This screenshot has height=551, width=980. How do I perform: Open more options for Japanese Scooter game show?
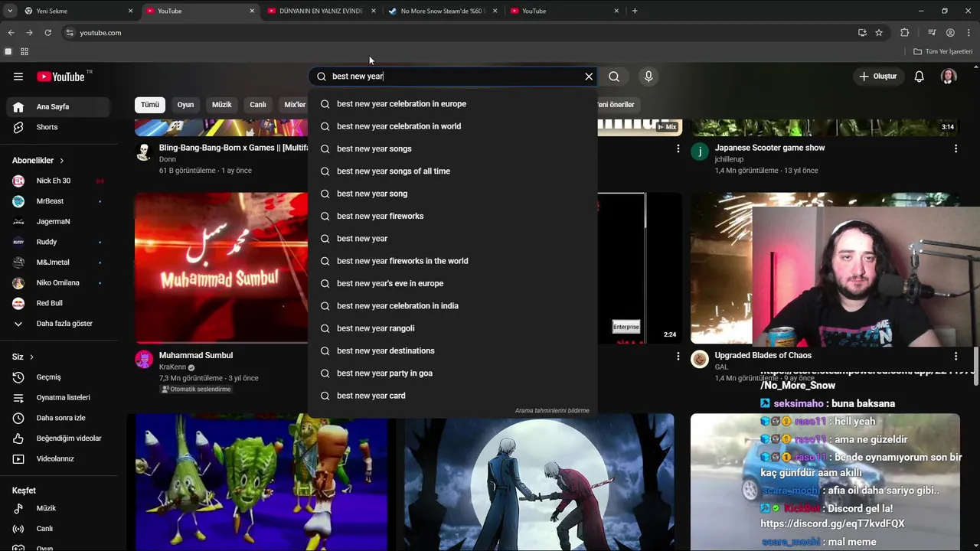click(955, 148)
